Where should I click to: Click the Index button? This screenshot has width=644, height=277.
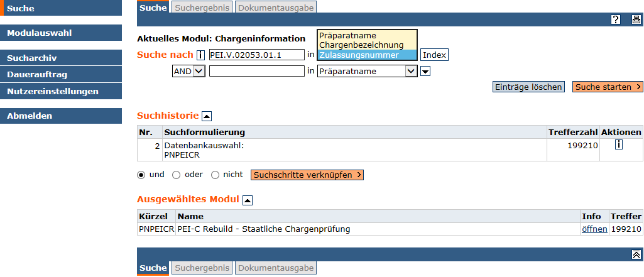(x=434, y=55)
